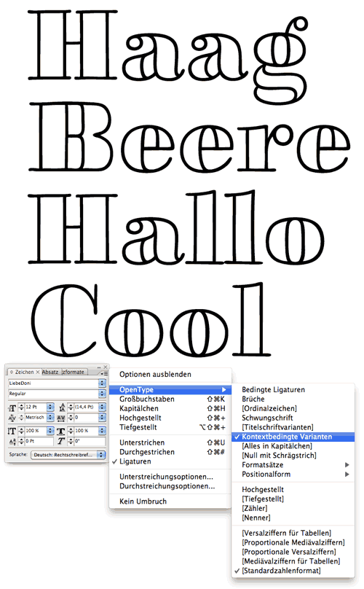Expand the Formatsätze submenu
The width and height of the screenshot is (364, 589).
coord(293,464)
